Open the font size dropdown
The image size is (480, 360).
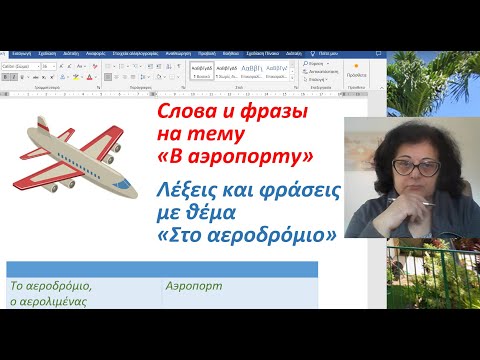(x=54, y=66)
